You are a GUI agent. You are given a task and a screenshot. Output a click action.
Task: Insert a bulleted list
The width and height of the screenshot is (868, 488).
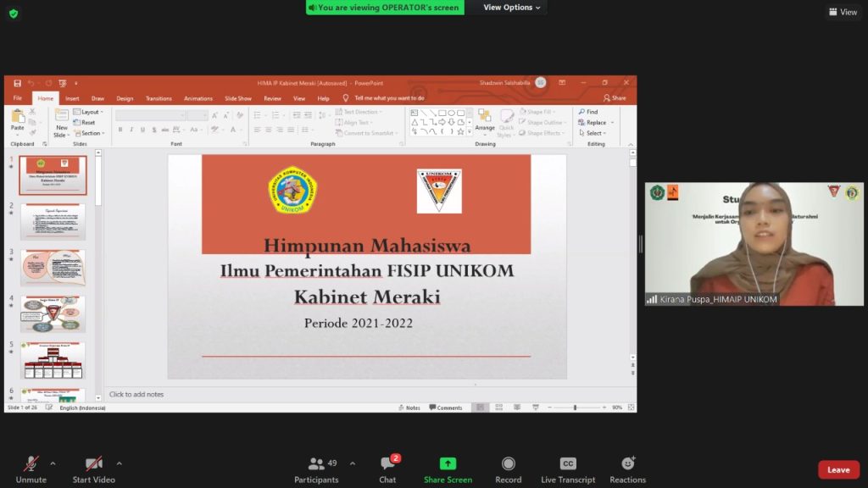[258, 115]
